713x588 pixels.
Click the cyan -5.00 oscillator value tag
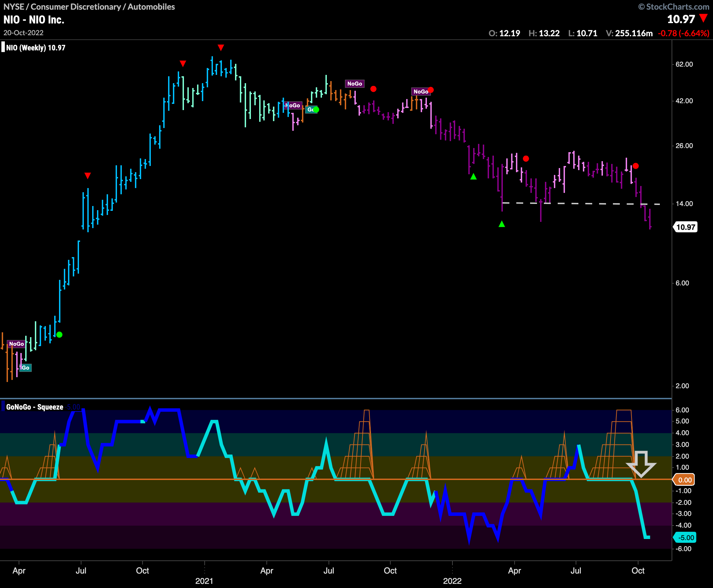coord(685,537)
